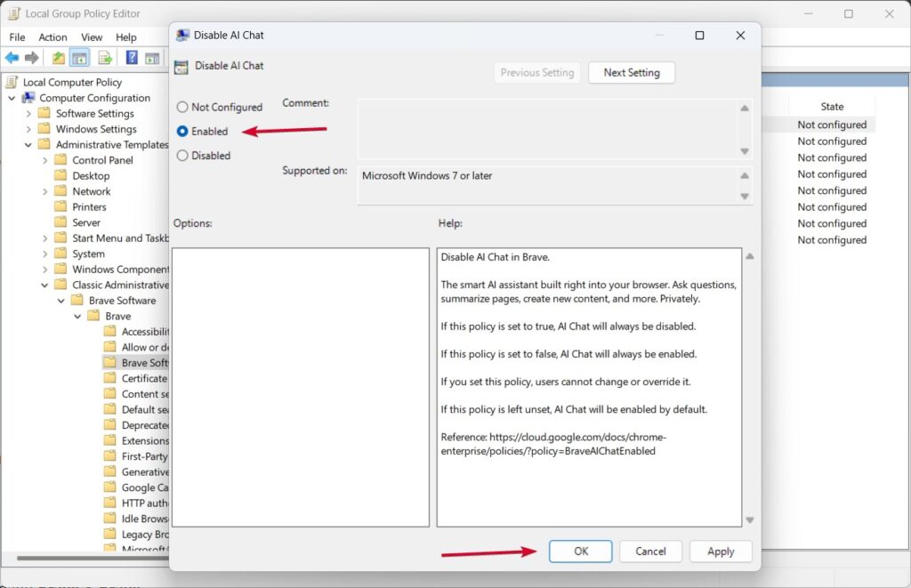Click the Certificate folder icon
Viewport: 911px width, 588px height.
pos(109,378)
